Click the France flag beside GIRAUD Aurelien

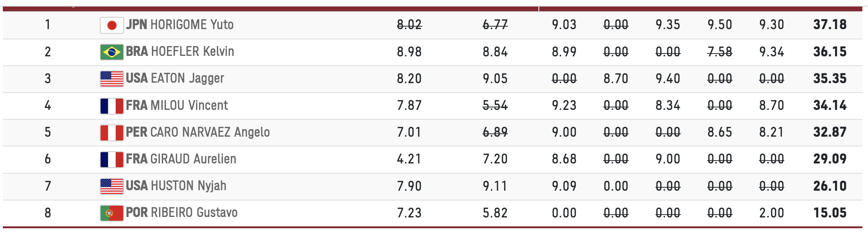[111, 159]
